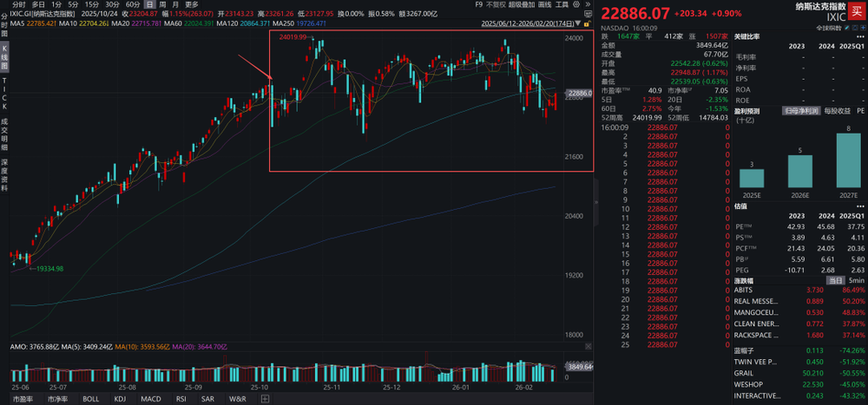868x405 pixels.
Task: Toggle the 归母净利润 forecast view
Action: click(x=802, y=111)
